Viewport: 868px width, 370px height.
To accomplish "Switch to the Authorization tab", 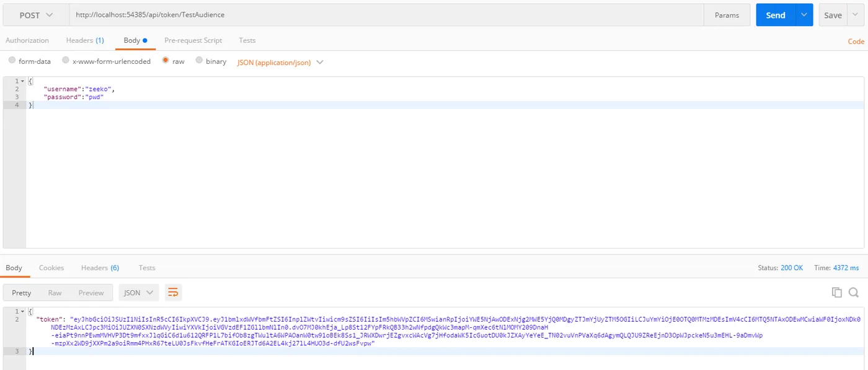I will pyautogui.click(x=27, y=40).
